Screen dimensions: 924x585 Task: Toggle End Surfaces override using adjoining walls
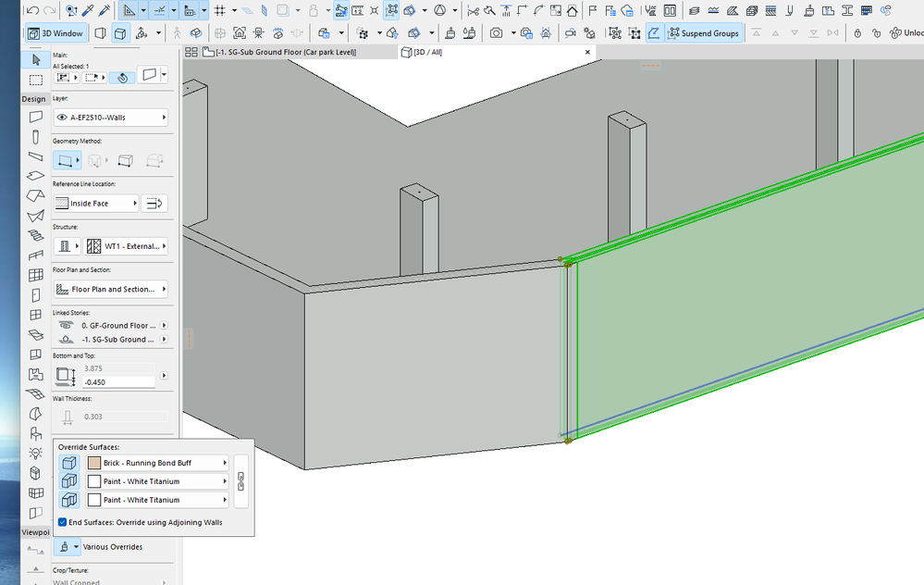[62, 522]
